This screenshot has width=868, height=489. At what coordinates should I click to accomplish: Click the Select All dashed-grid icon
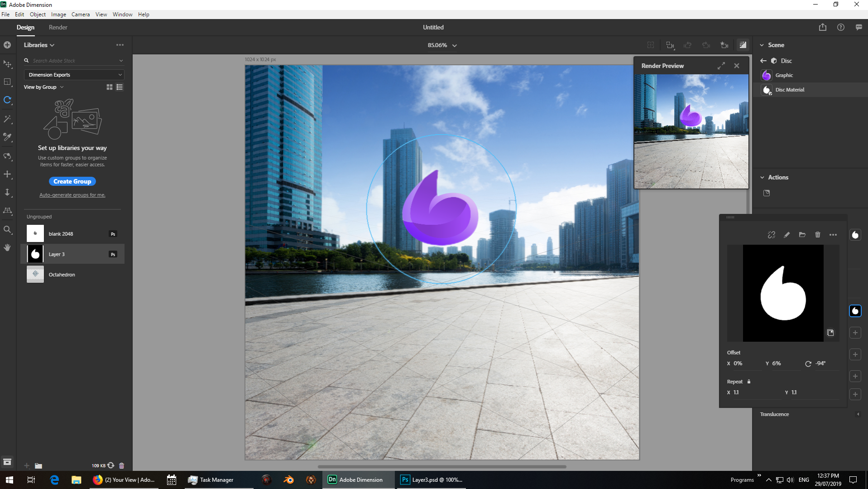tap(651, 45)
